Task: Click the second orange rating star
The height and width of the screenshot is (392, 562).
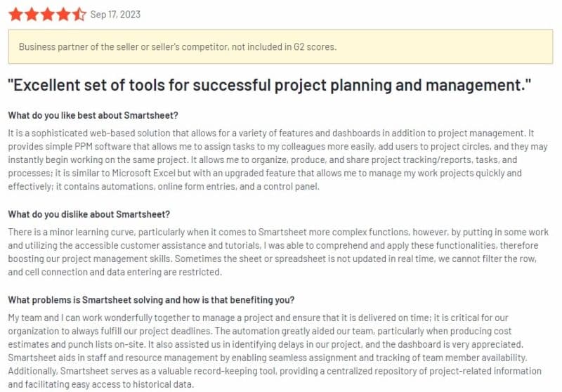Action: [x=32, y=15]
